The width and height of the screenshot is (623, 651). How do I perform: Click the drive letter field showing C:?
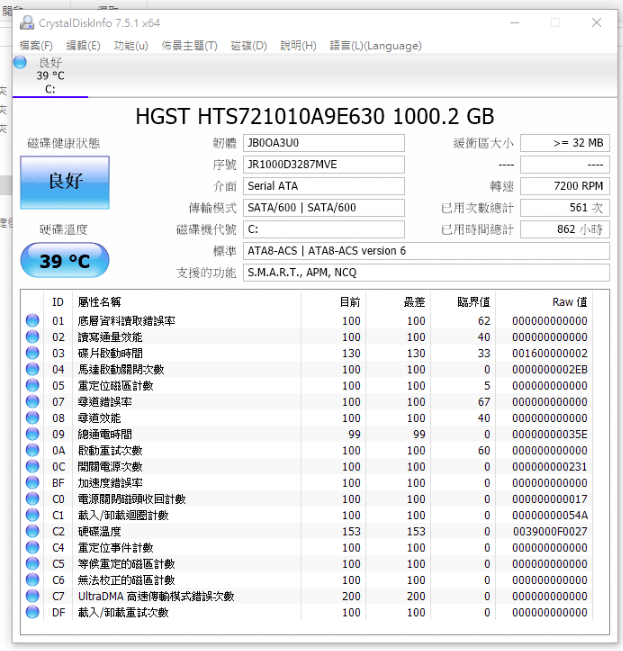[324, 229]
